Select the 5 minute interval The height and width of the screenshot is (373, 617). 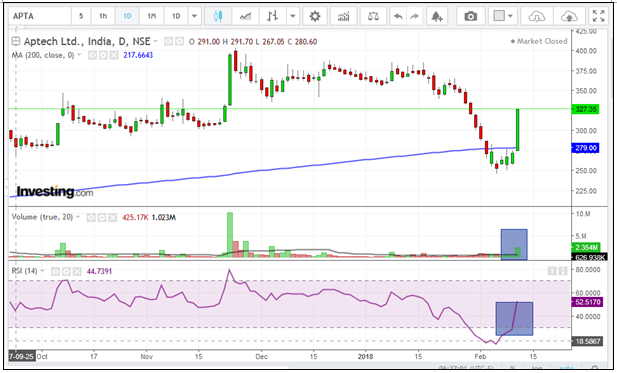(81, 16)
